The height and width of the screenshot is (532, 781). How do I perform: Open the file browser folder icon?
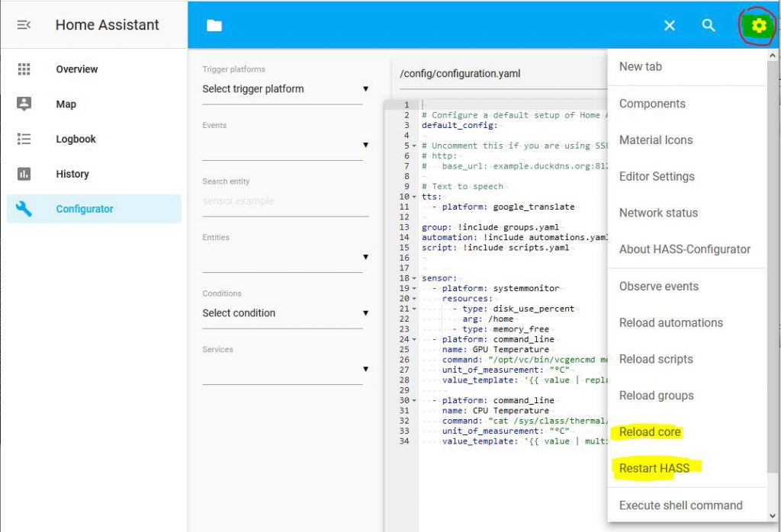[214, 25]
